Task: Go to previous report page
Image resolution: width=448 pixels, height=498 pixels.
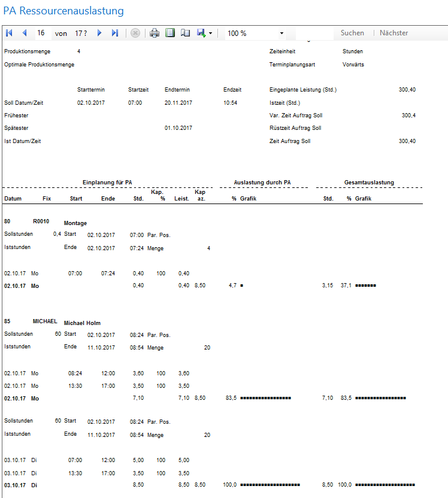Action: click(25, 33)
